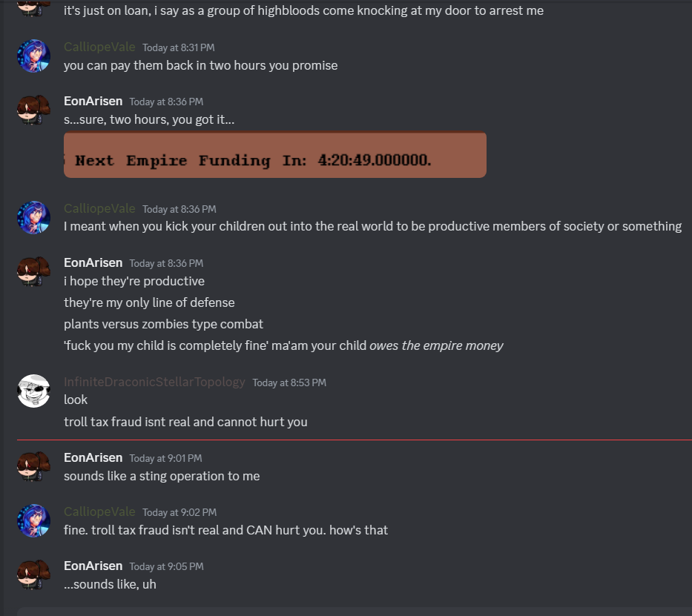The image size is (692, 616).
Task: Click EonArisen's avatar beside 'sure, two hours' message
Action: (33, 110)
